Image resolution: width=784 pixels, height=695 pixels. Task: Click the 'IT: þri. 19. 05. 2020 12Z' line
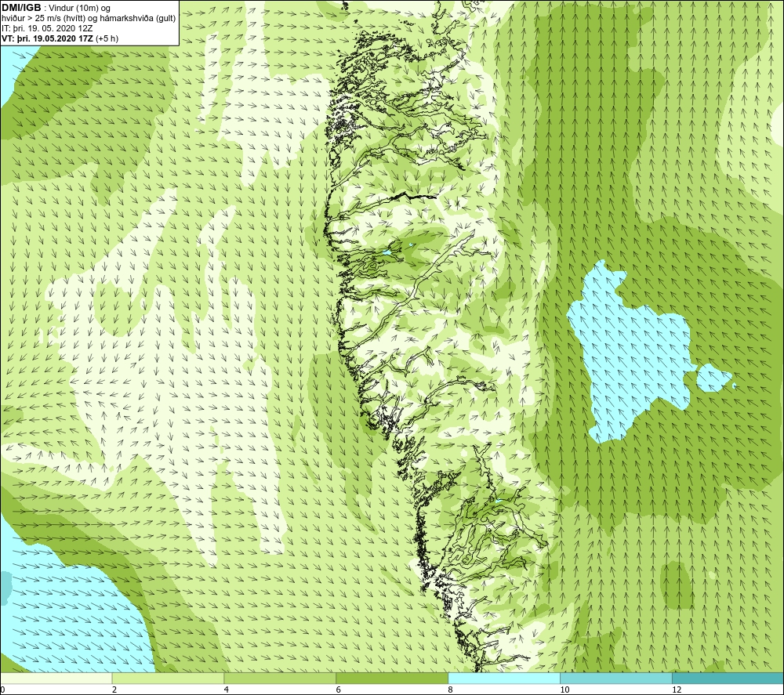tap(47, 28)
